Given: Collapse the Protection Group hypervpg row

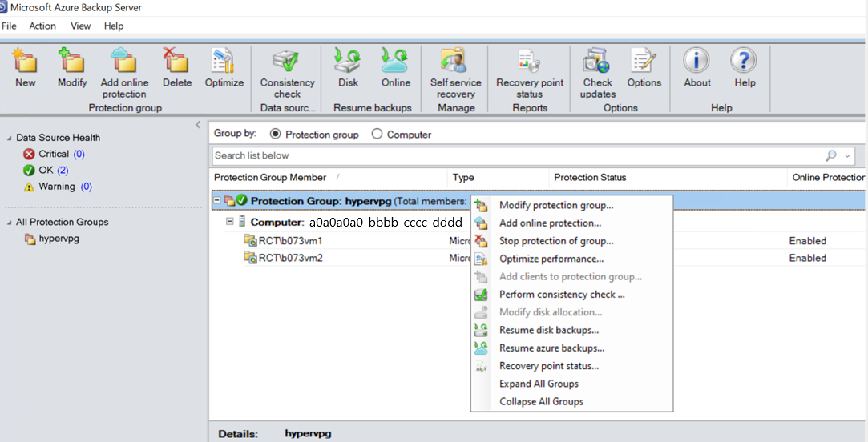Looking at the screenshot, I should [x=217, y=201].
